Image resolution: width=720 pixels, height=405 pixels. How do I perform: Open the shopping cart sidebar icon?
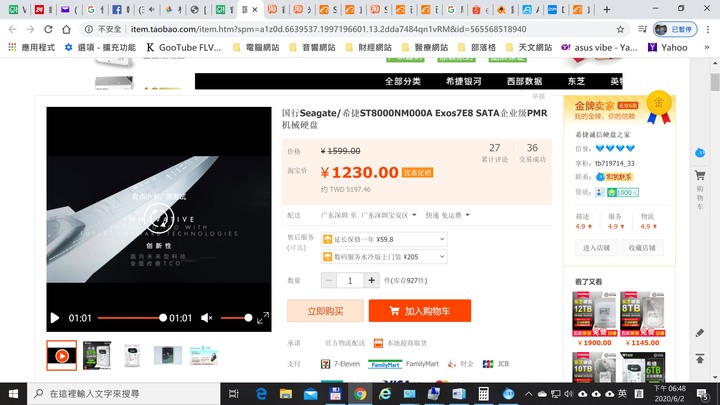click(700, 175)
